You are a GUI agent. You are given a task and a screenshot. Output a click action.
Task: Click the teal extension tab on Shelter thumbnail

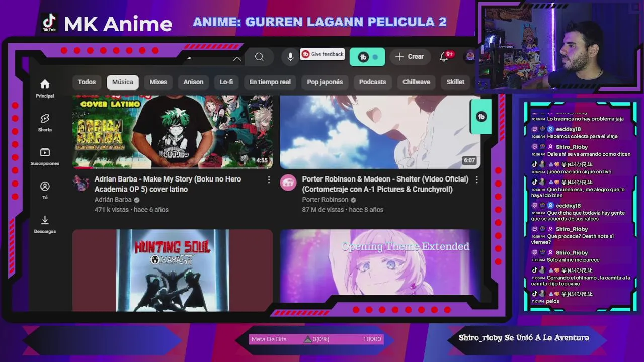(481, 117)
